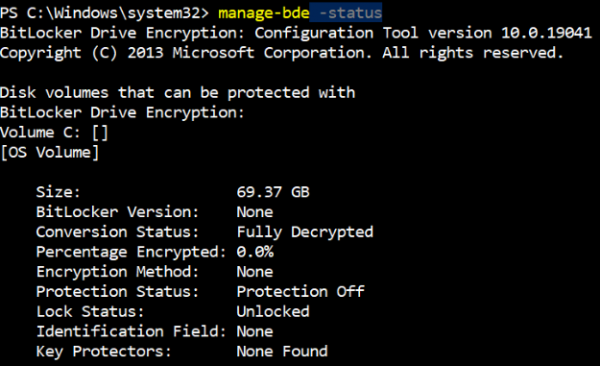Click the Unlocked lock status value
Image resolution: width=600 pixels, height=366 pixels.
tap(273, 312)
